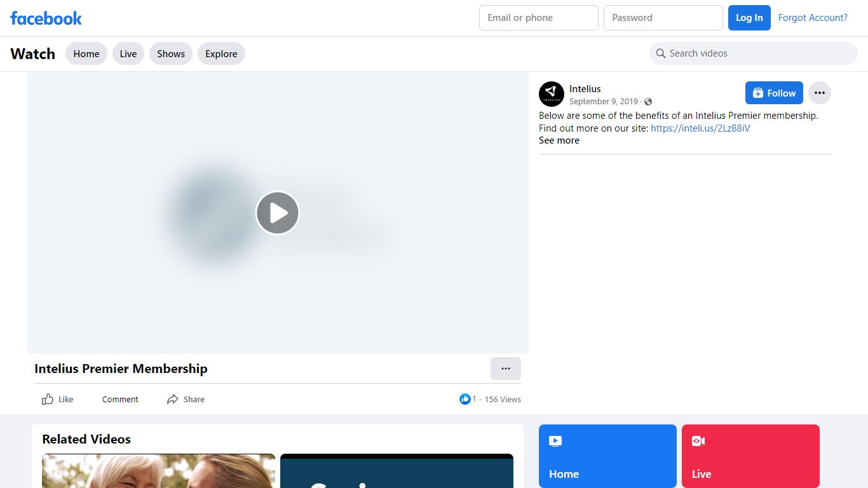Screen dimensions: 868x488
Task: Open the Intelius profile picture
Action: pyautogui.click(x=552, y=94)
